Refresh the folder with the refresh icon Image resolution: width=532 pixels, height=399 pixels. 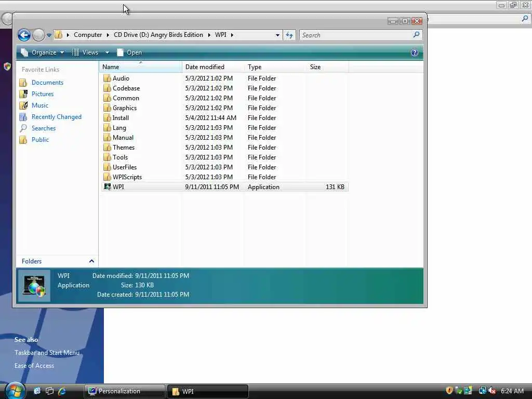coord(289,35)
